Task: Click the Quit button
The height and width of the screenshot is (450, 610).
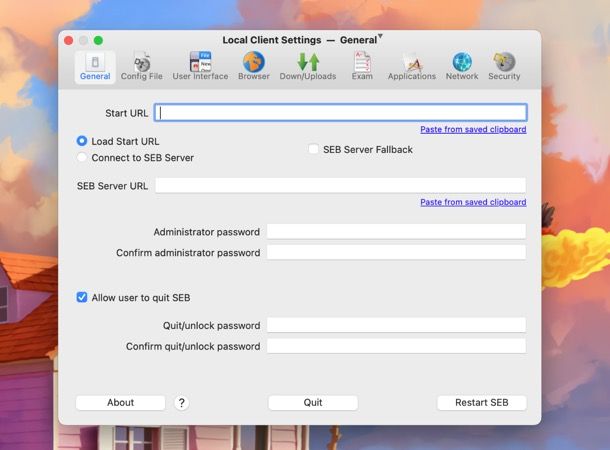Action: (x=313, y=403)
